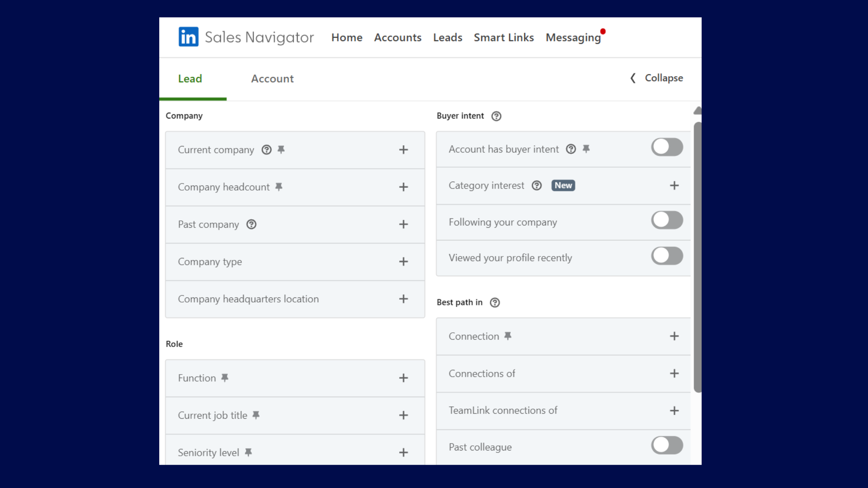Click the Role section heading
Viewport: 868px width, 488px height.
[174, 344]
